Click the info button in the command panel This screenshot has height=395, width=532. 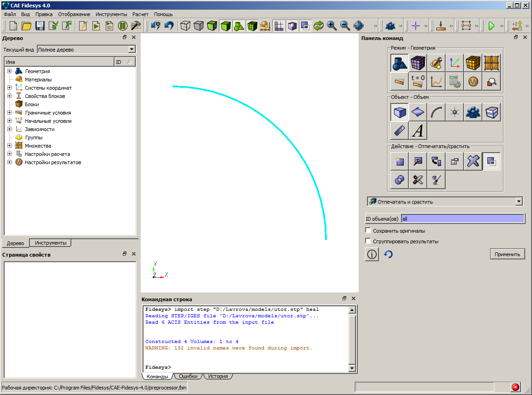tap(372, 254)
